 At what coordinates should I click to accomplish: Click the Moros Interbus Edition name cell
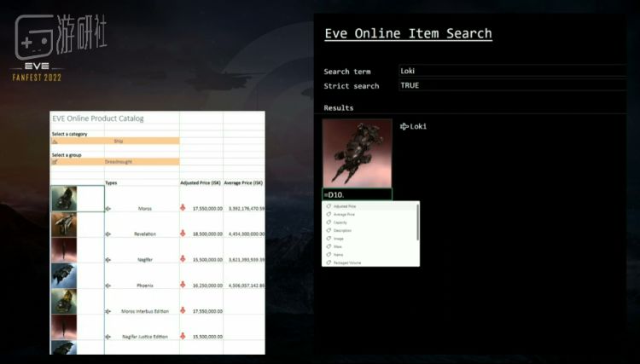tap(145, 311)
